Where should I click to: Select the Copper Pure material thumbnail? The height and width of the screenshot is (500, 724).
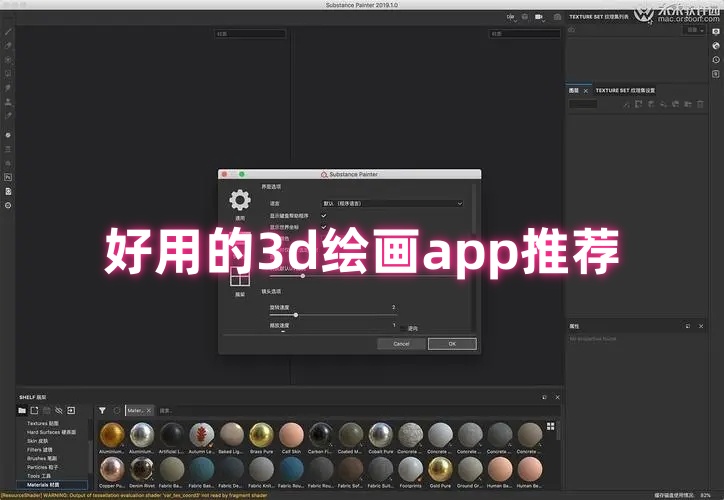(112, 470)
